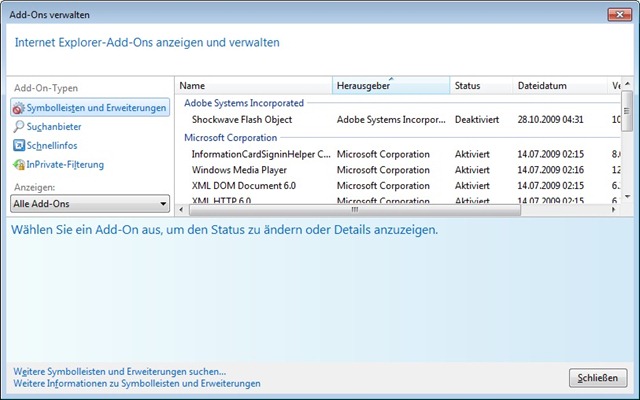The width and height of the screenshot is (640, 400).
Task: Select Symbolleisten und Erweiterungen add-on type
Action: (x=90, y=108)
